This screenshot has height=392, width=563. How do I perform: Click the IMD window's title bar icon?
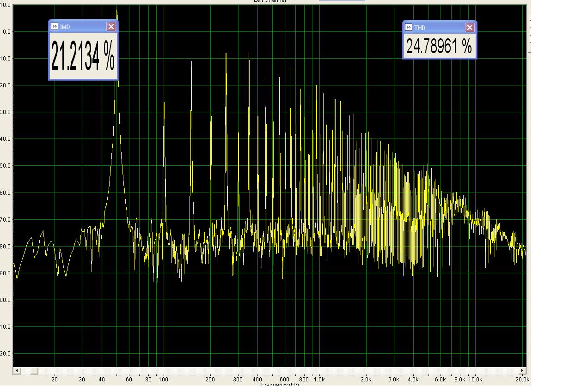[55, 27]
